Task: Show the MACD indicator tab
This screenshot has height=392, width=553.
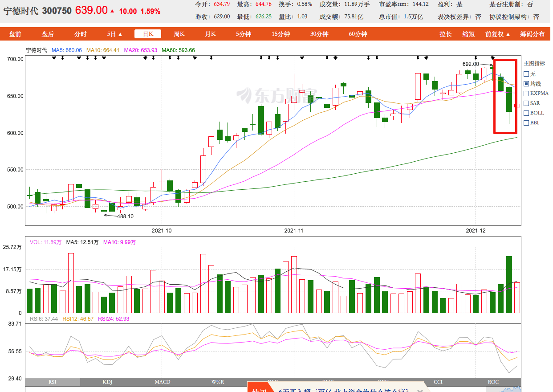Action: point(163,382)
